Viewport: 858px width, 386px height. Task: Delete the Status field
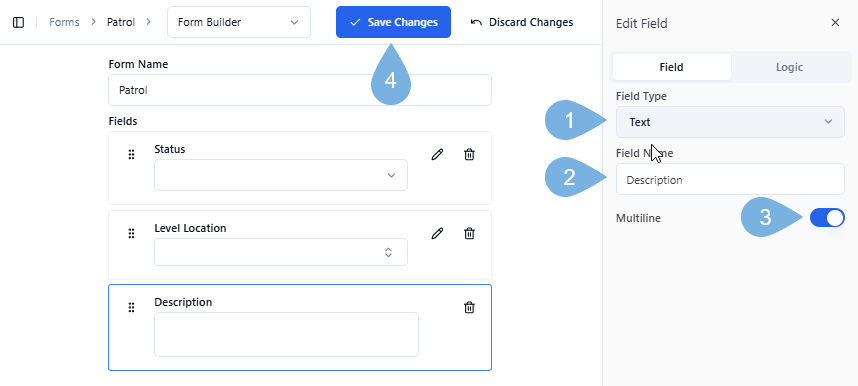point(469,154)
